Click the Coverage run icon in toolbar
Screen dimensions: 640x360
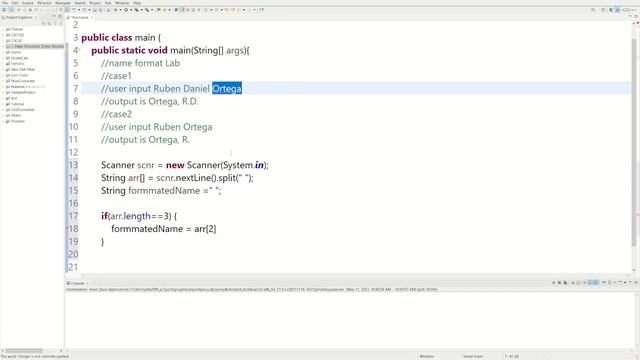click(x=136, y=10)
